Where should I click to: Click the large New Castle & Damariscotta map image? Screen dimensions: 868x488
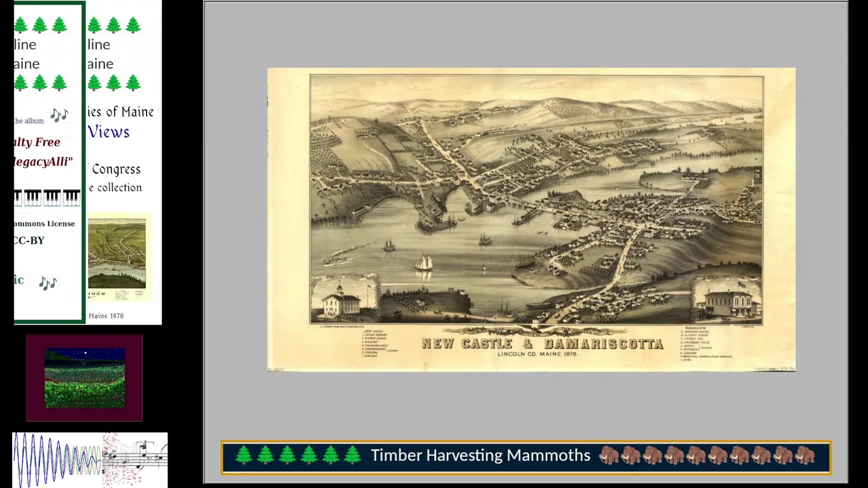[532, 220]
